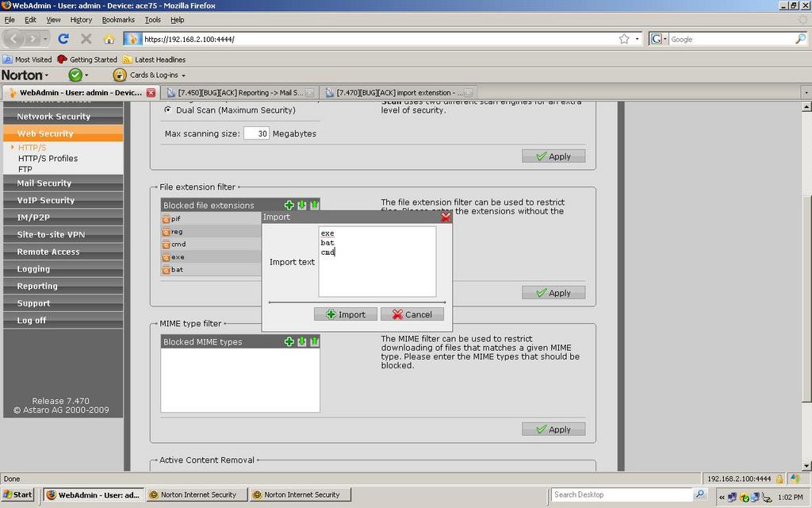This screenshot has width=812, height=508.
Task: Click the icon beside the cmd extension
Action: click(x=167, y=244)
